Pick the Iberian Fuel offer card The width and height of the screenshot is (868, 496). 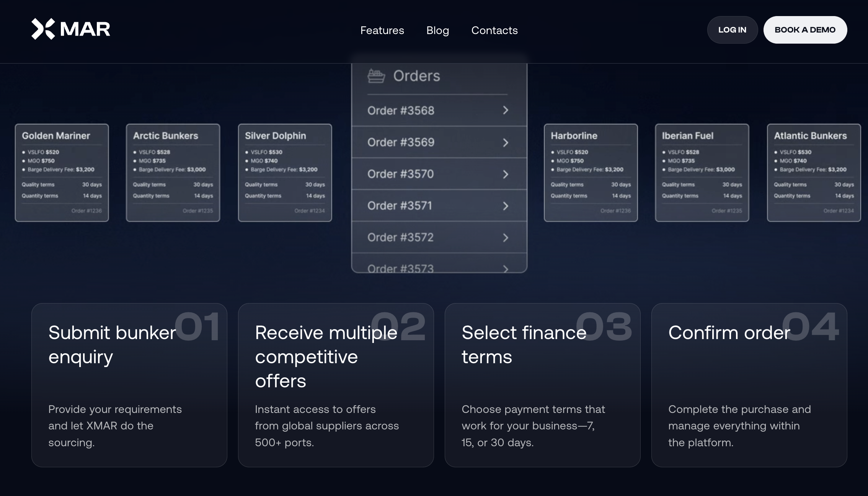coord(702,173)
